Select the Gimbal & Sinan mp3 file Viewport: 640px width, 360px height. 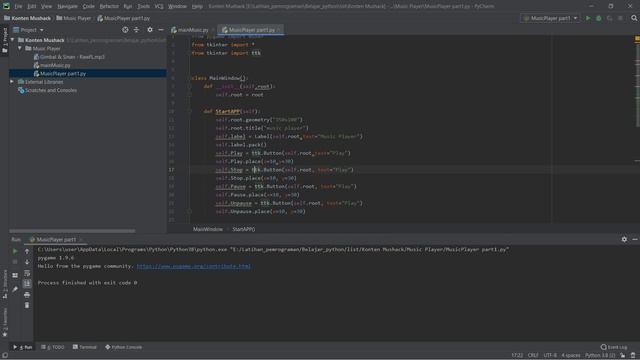[69, 57]
